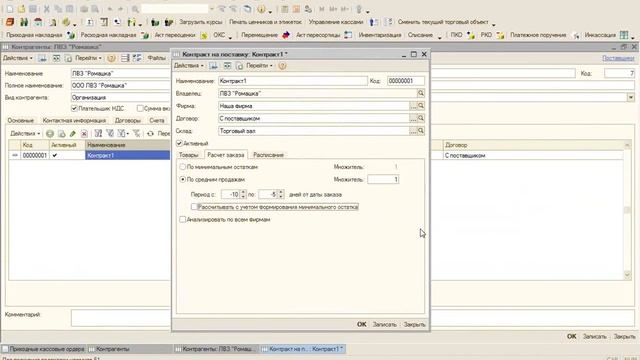Open Действия dropdown above contracts table
This screenshot has width=640, height=360.
tap(25, 133)
